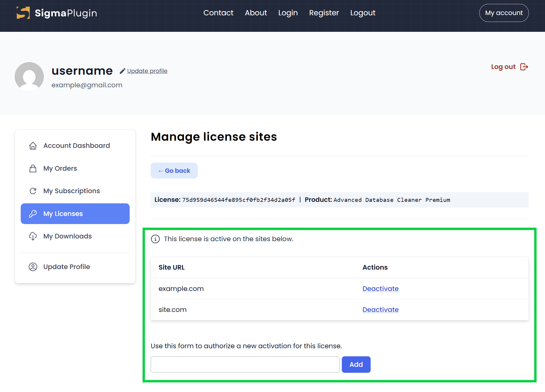Click the example.com site URL cell
This screenshot has width=545, height=392.
[x=181, y=289]
